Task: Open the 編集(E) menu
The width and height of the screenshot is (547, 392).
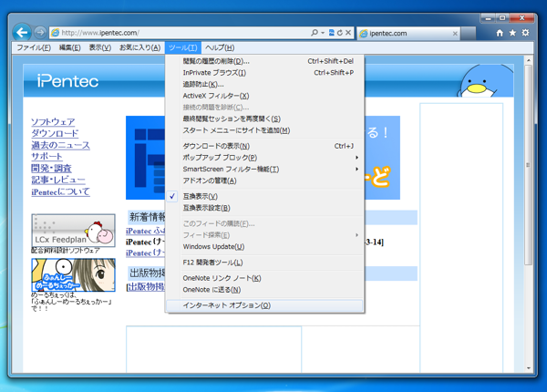Action: [70, 47]
